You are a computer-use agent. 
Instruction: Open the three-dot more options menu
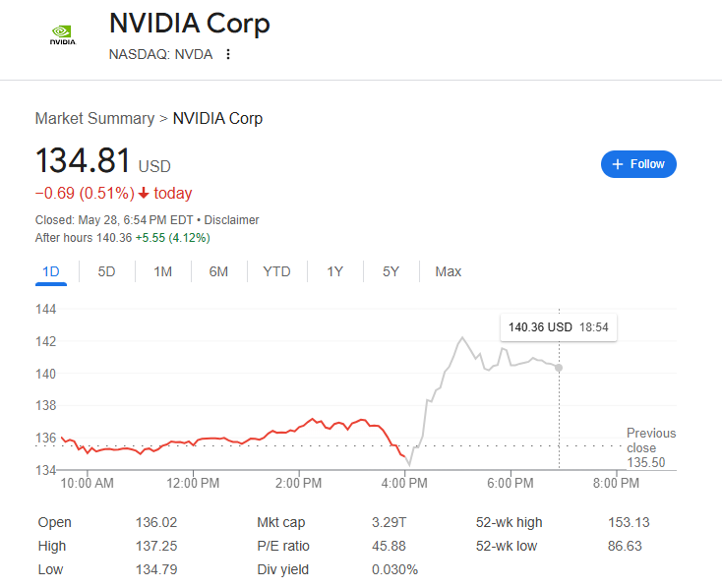point(228,54)
